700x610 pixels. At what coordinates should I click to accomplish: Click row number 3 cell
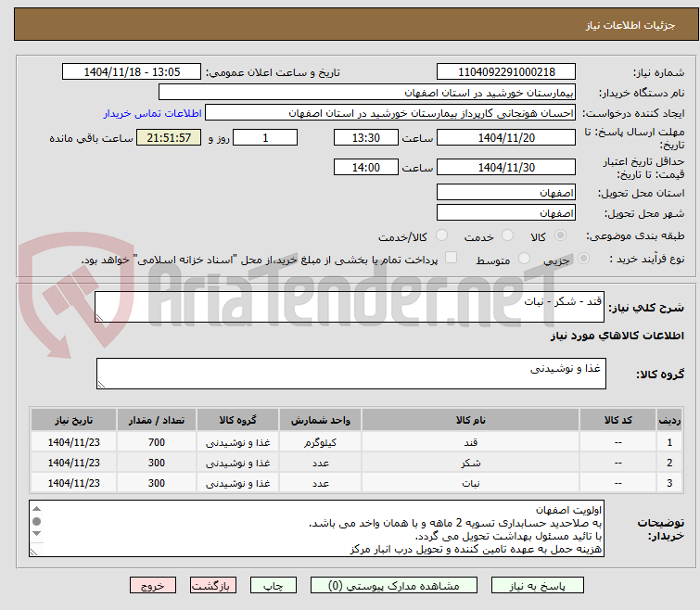tap(669, 483)
